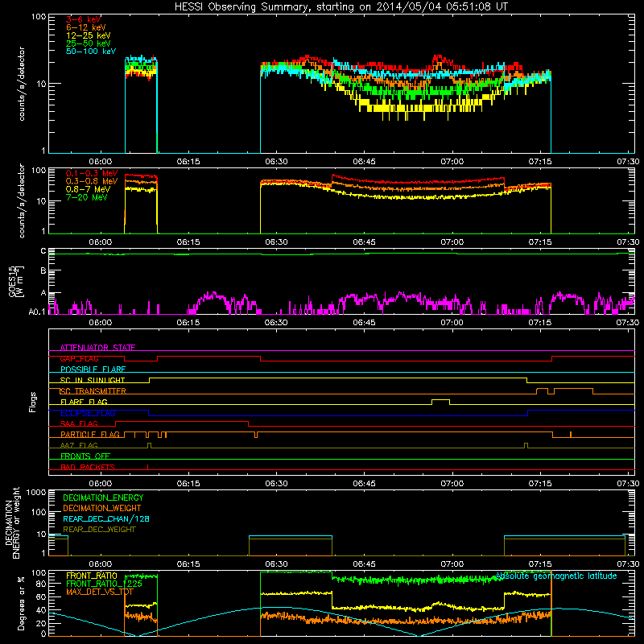Select the 50-100 keV legend label
This screenshot has height=644, width=644.
pos(91,52)
